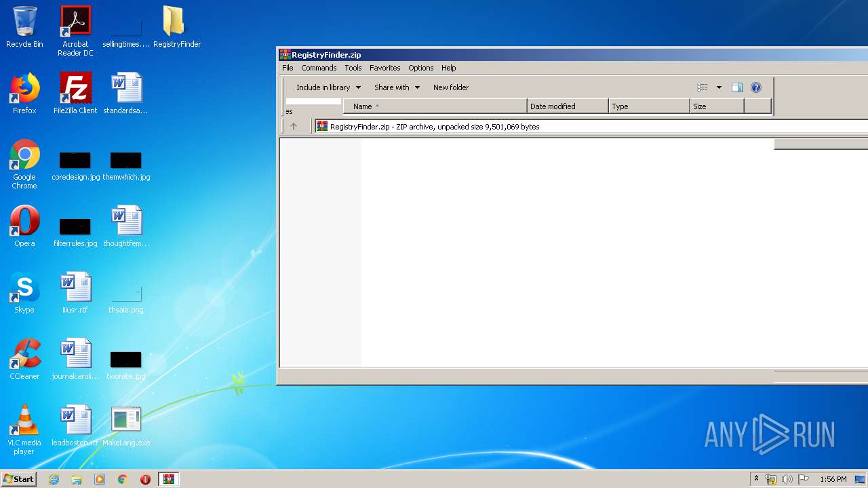Select coredesign.jpg on desktop
The height and width of the screenshot is (488, 868).
(75, 165)
